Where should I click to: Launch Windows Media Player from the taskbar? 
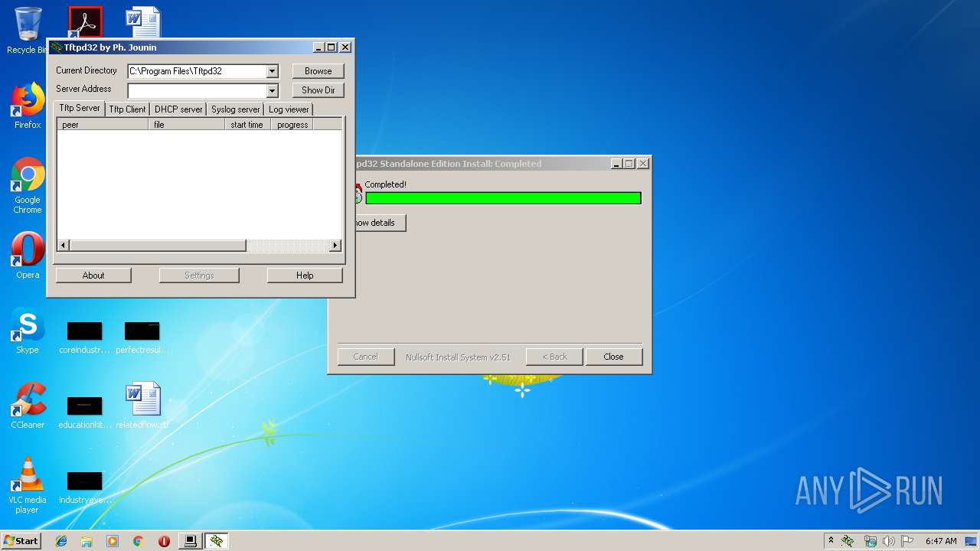pos(113,541)
